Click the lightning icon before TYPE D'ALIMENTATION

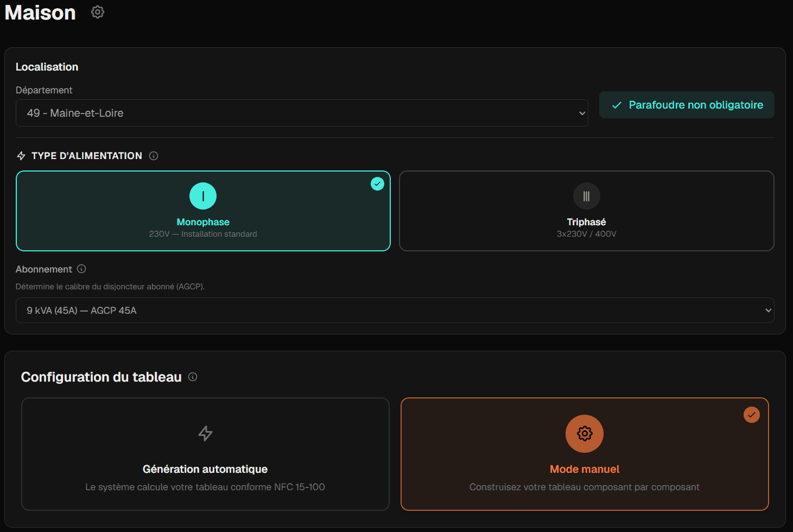(21, 155)
